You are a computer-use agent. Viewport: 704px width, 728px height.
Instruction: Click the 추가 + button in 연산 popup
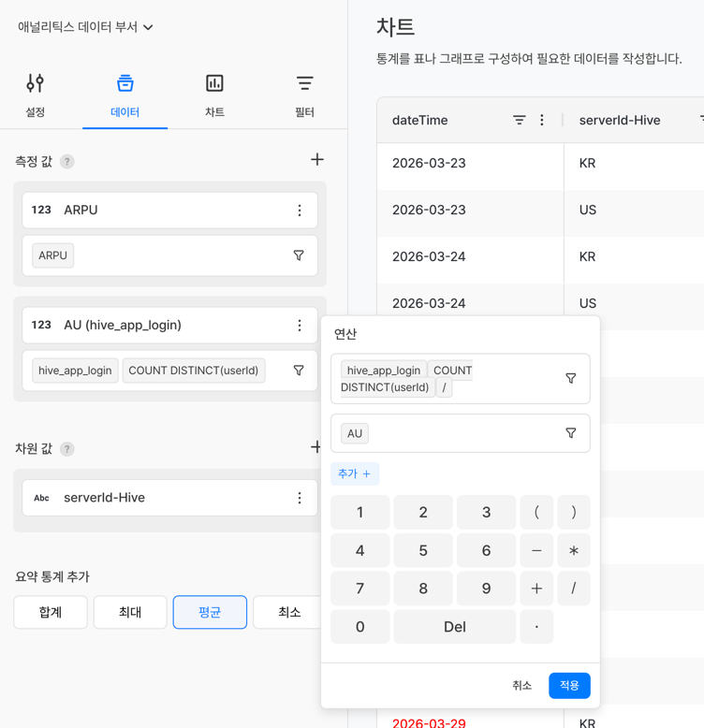355,474
